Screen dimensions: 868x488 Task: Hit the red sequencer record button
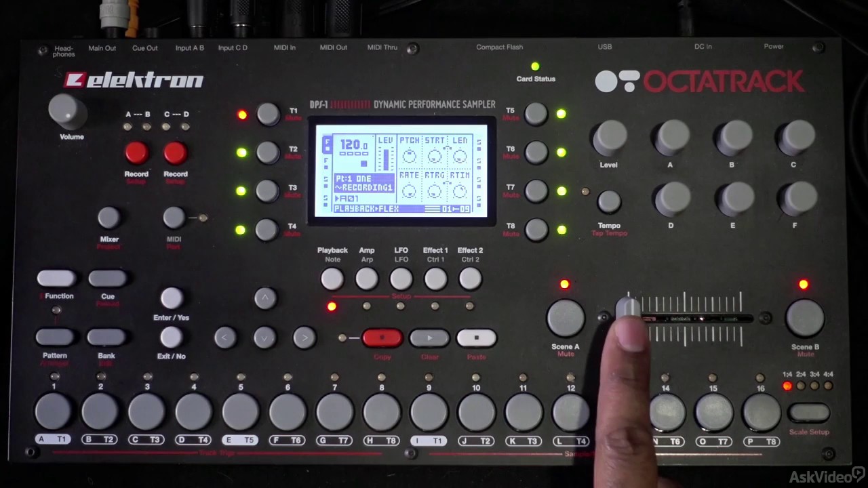click(382, 338)
